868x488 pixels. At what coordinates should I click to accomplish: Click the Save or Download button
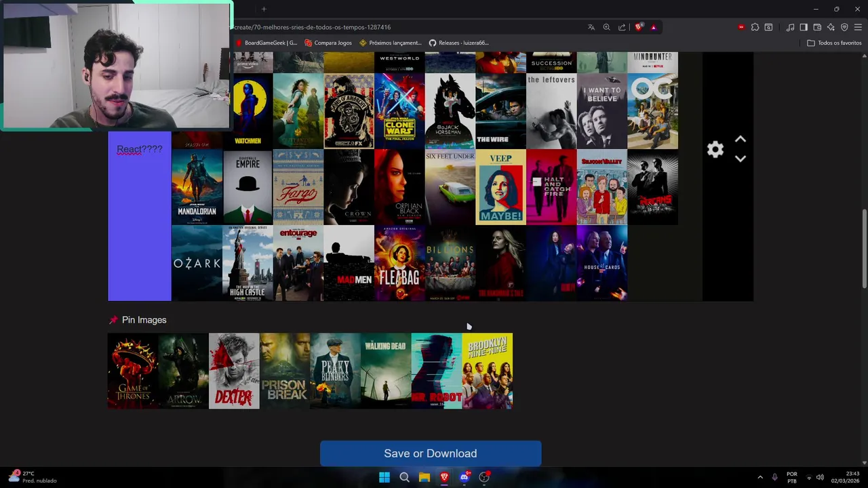point(431,453)
